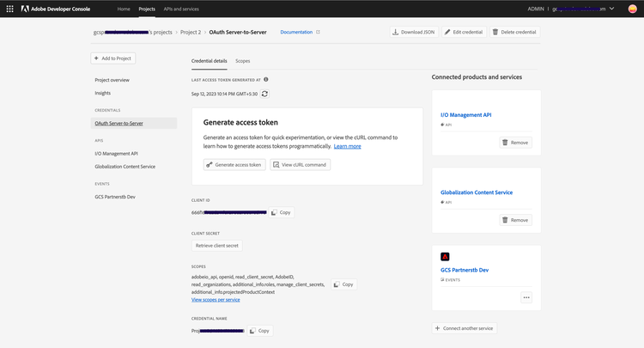Open Globalization Content Service card link
This screenshot has height=348, width=644.
click(x=477, y=192)
